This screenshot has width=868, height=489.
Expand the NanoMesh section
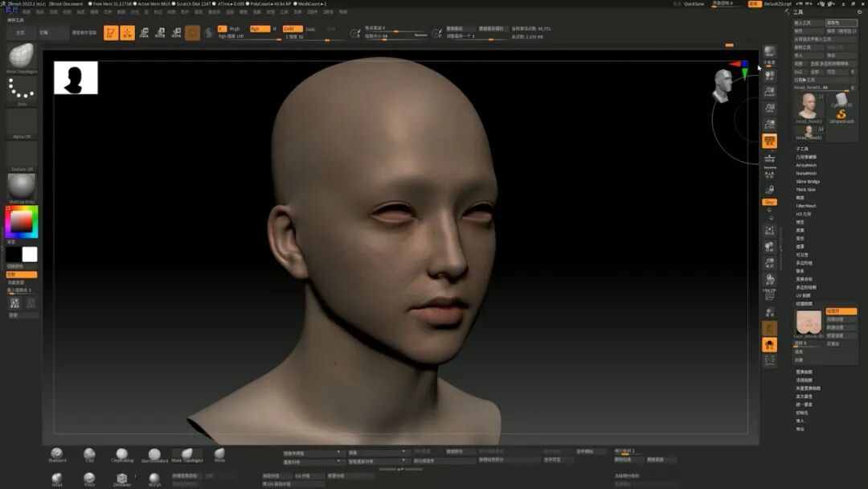click(806, 174)
